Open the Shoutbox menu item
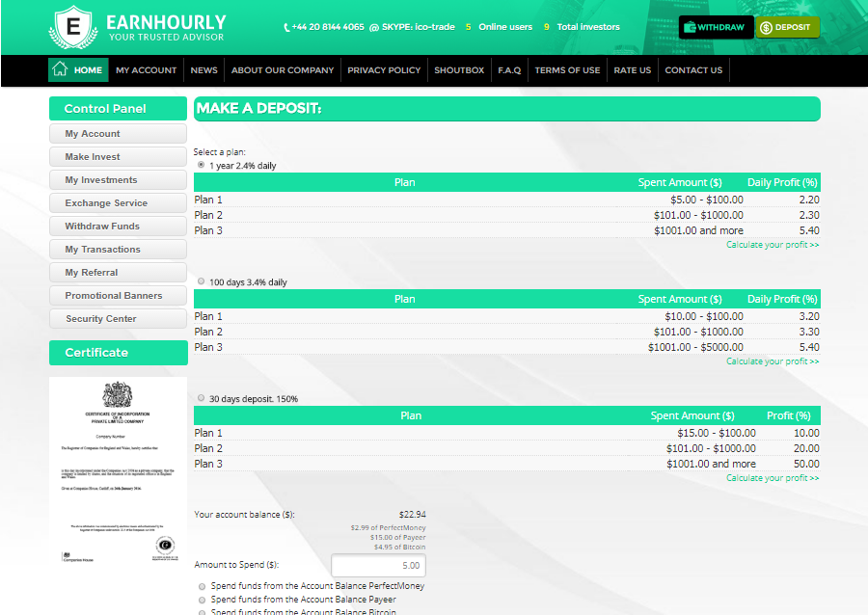Viewport: 868px width, 615px height. coord(459,70)
